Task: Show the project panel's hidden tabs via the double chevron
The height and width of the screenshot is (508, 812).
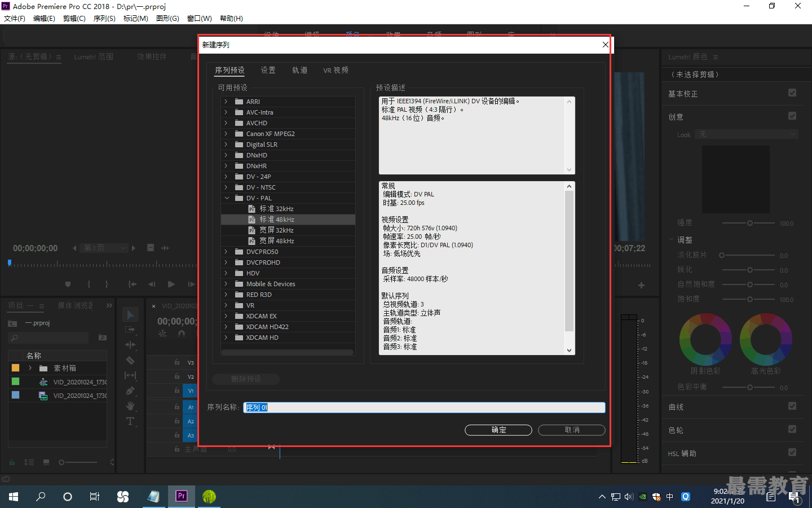Action: 109,305
